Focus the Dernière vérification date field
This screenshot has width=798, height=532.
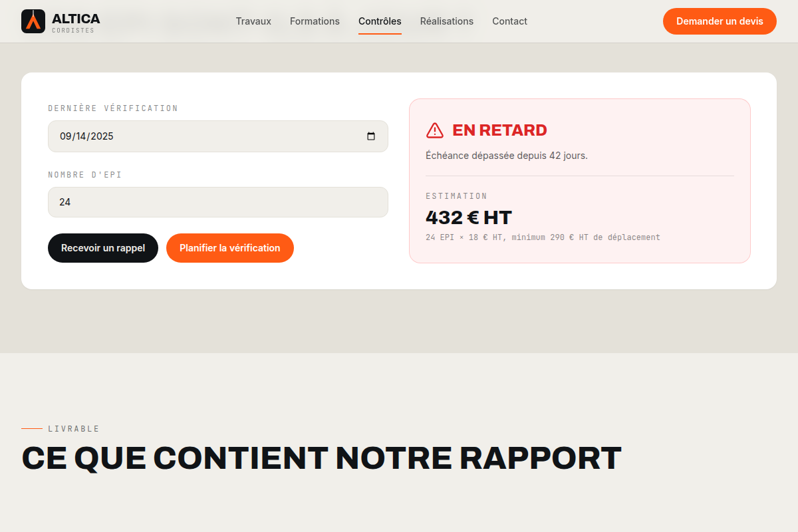[x=218, y=136]
